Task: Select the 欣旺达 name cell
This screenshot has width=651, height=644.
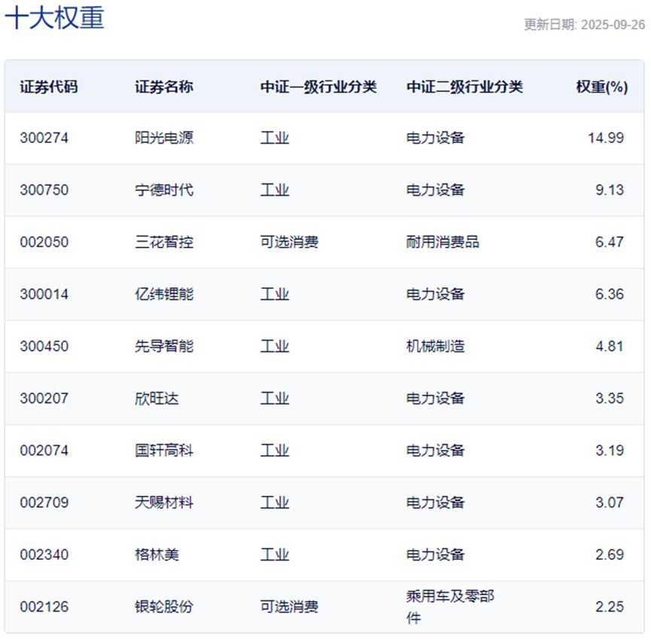Action: pos(157,398)
